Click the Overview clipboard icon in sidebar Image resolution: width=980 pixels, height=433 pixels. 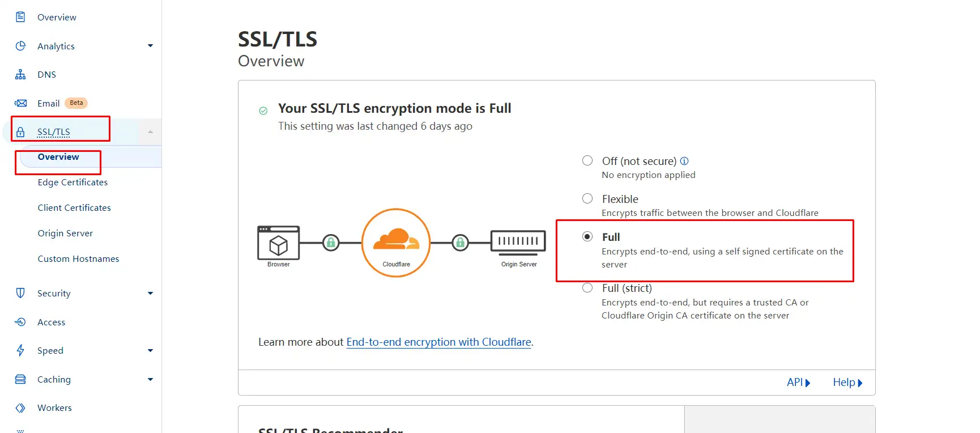coord(20,17)
